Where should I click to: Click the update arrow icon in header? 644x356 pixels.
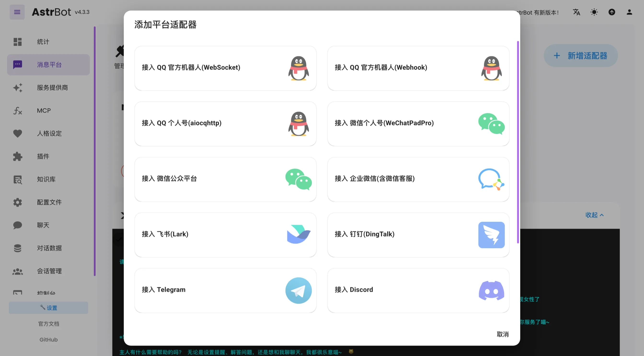(612, 12)
